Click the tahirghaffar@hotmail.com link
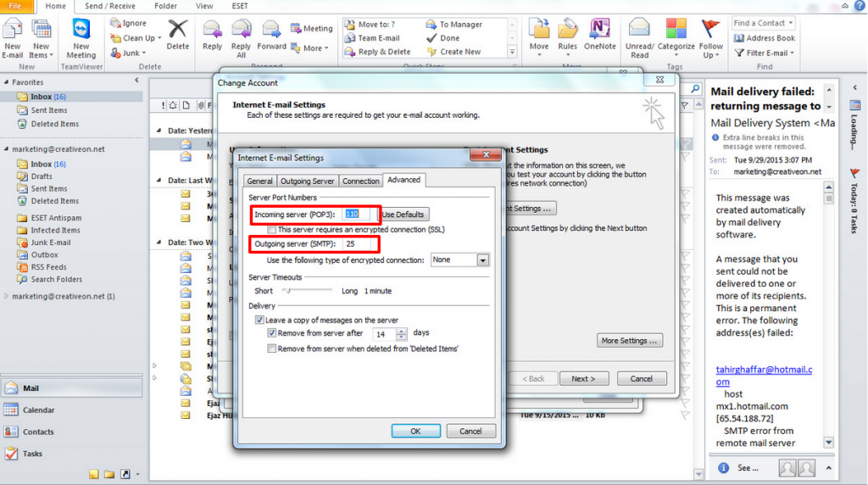The width and height of the screenshot is (868, 485). pos(764,376)
